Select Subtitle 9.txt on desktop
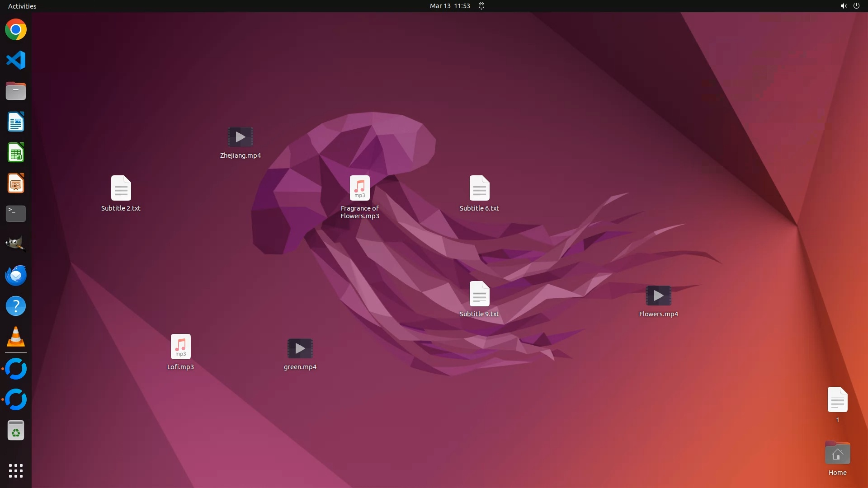The width and height of the screenshot is (868, 488). point(479,294)
